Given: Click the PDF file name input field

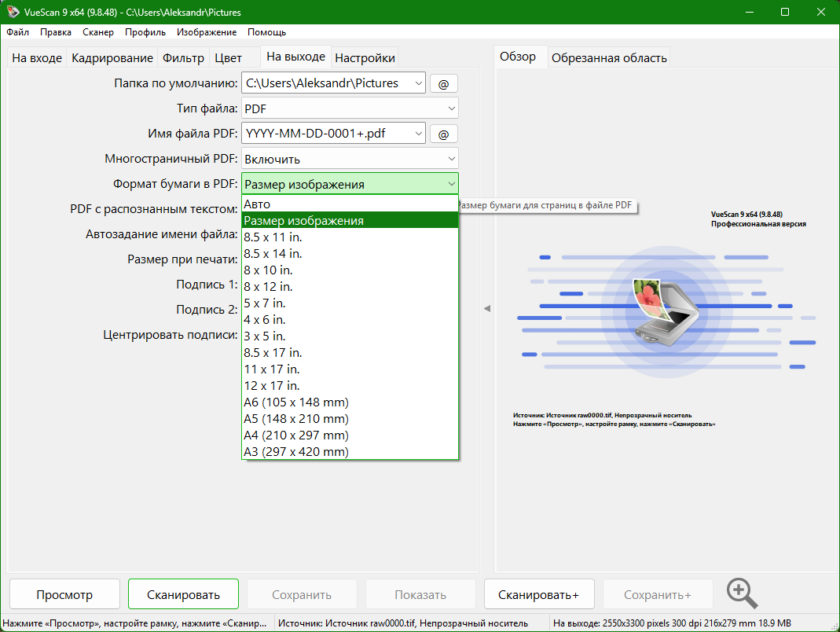Looking at the screenshot, I should pyautogui.click(x=325, y=134).
